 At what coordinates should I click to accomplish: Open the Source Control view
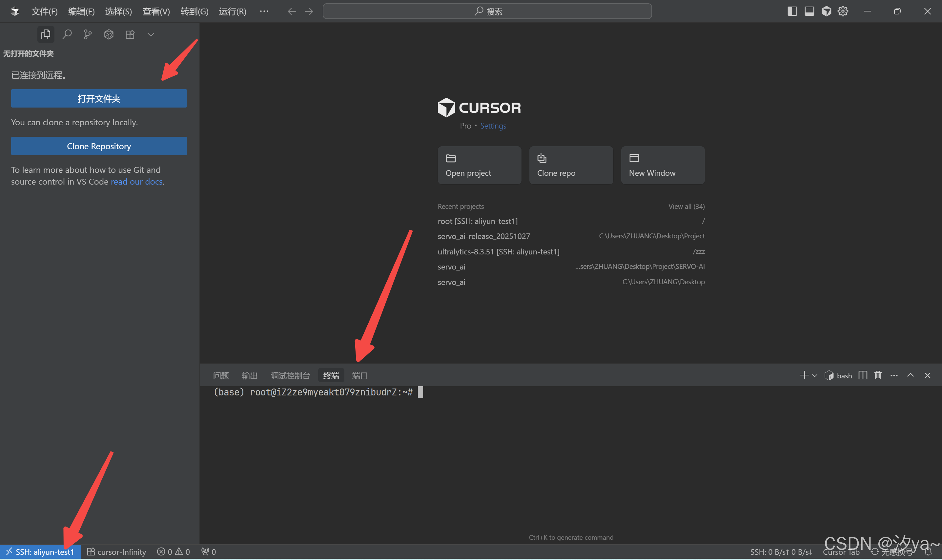click(x=88, y=34)
